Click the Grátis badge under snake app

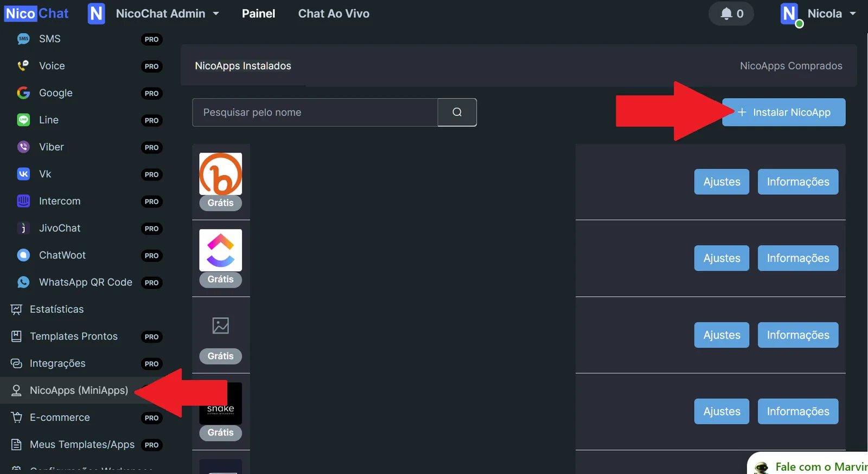(221, 433)
